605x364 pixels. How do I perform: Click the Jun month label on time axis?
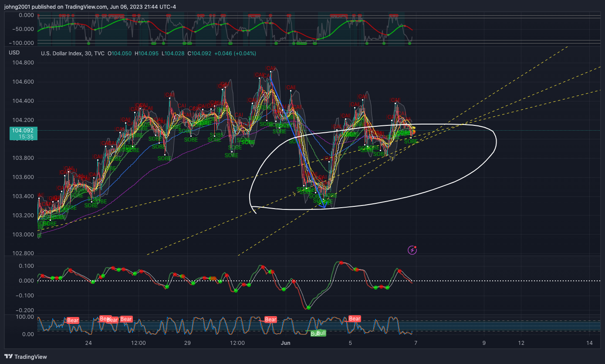click(286, 343)
